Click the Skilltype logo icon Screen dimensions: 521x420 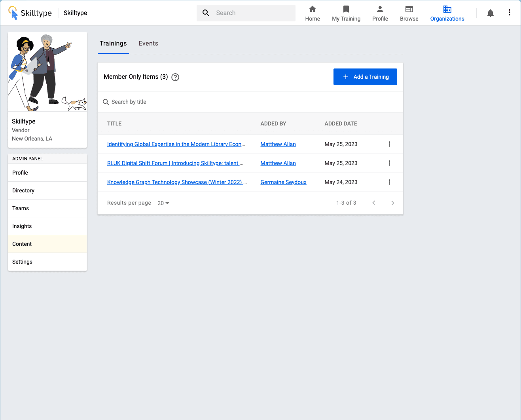(13, 13)
